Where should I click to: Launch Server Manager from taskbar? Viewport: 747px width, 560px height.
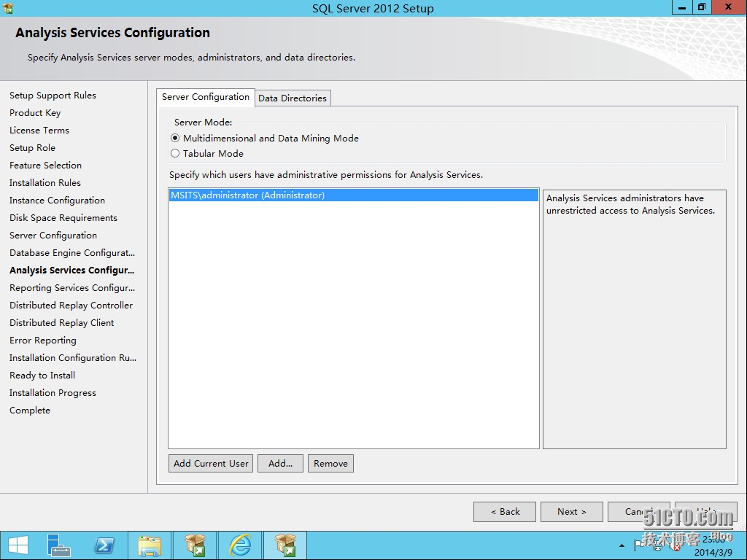pos(58,545)
